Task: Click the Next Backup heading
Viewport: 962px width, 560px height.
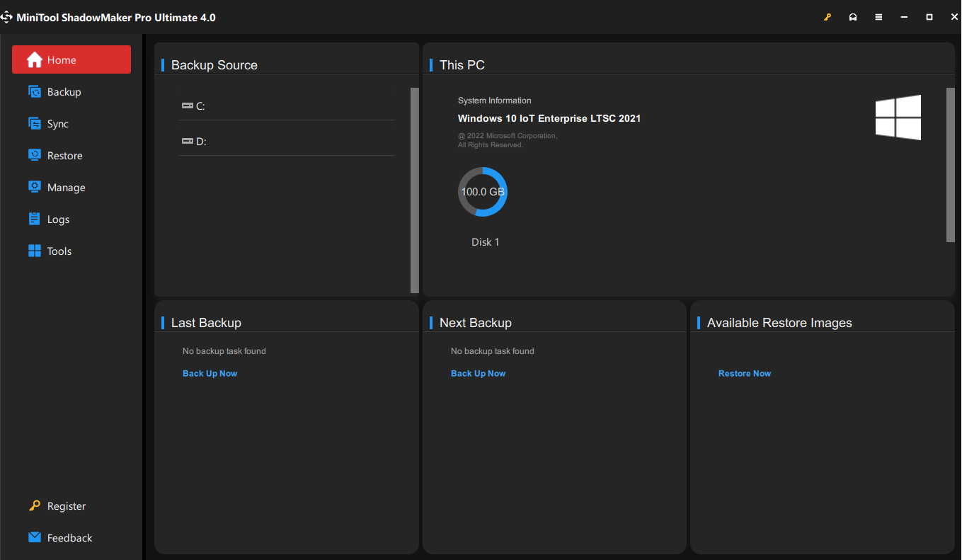Action: point(476,323)
